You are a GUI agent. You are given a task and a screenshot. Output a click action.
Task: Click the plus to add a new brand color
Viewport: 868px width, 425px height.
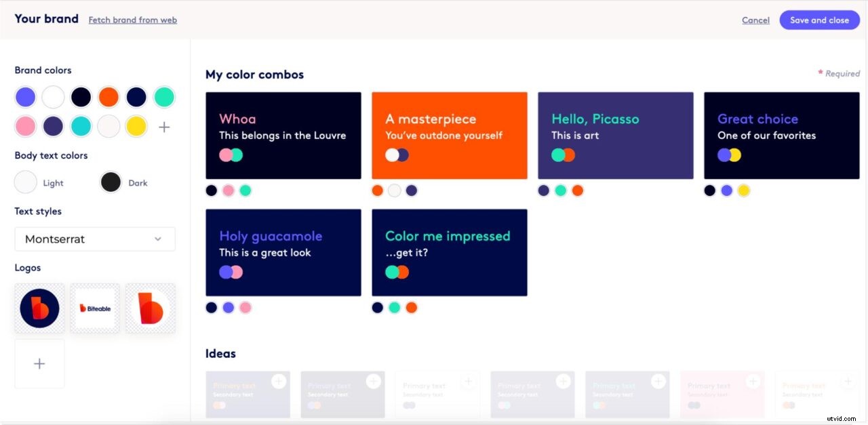(x=163, y=126)
